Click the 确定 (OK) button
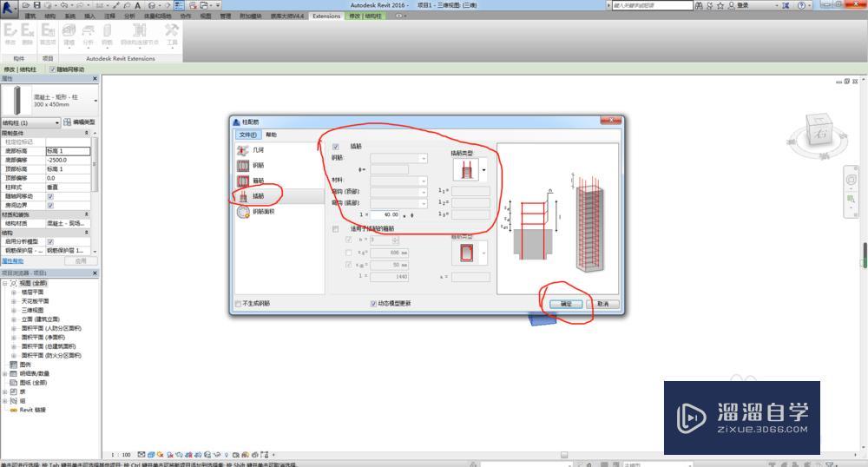 point(566,305)
